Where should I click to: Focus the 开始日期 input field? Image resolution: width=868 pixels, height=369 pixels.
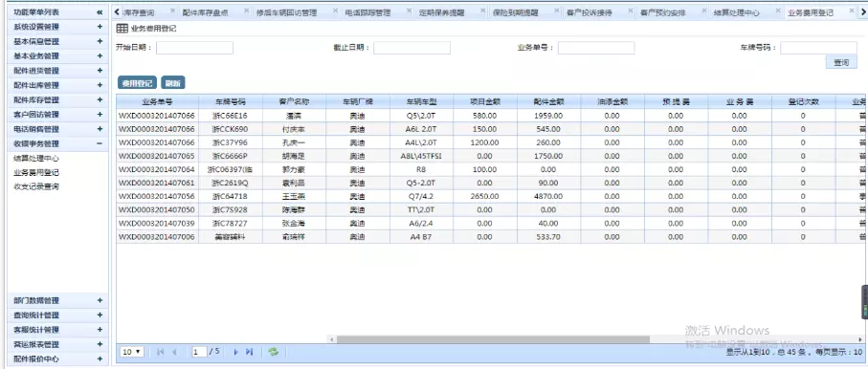(195, 48)
